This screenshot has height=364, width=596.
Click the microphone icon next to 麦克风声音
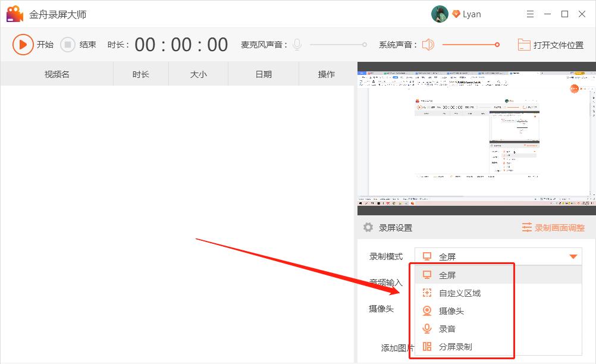point(296,44)
